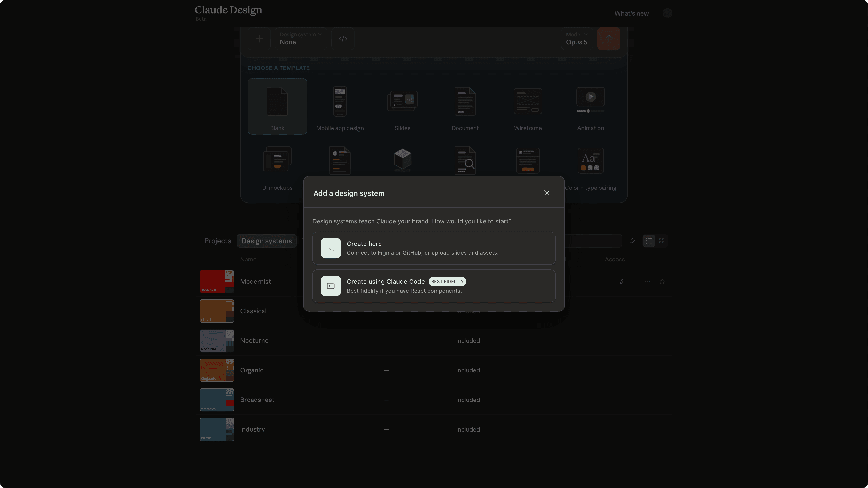This screenshot has height=488, width=868.
Task: Select the Color + type pairing template
Action: 590,166
